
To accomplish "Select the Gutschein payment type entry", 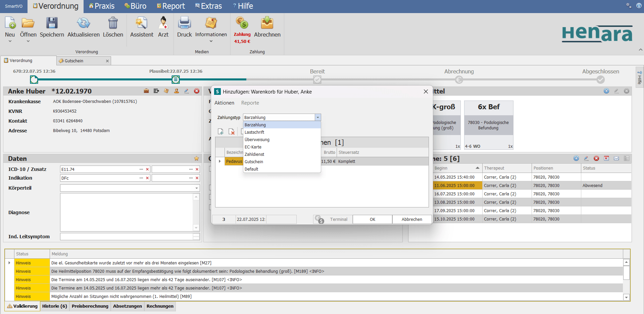I will (254, 162).
